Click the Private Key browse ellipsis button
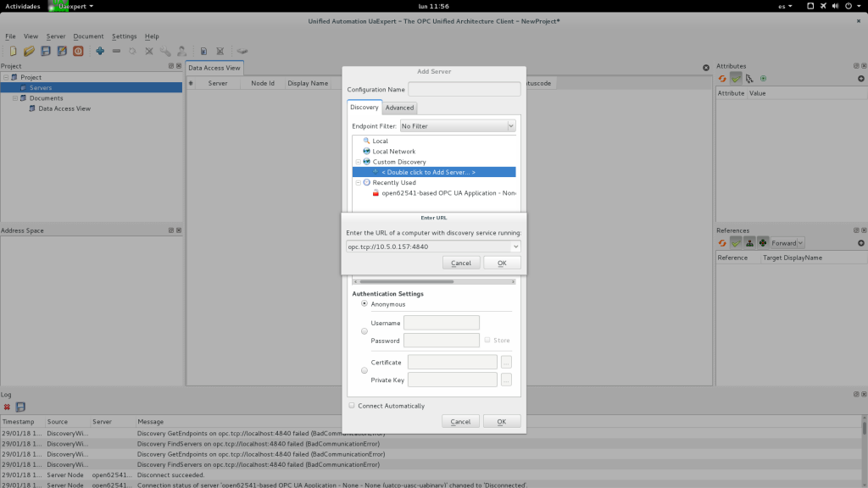Screen dimensions: 868x488 coord(506,380)
